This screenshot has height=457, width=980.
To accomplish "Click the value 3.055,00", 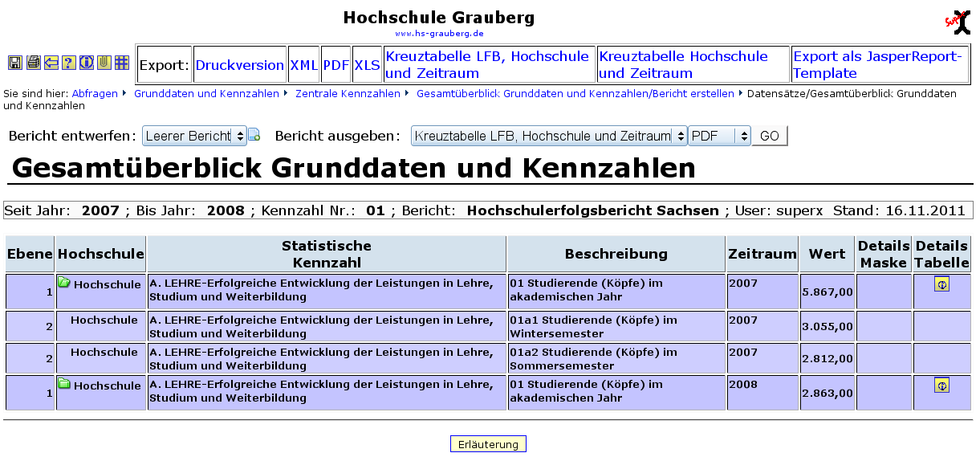I will [x=828, y=326].
